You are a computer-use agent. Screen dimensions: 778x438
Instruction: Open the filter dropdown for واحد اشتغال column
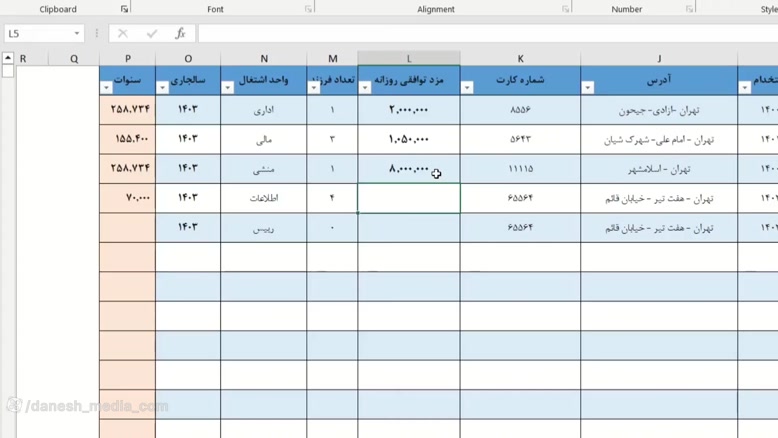pyautogui.click(x=228, y=87)
